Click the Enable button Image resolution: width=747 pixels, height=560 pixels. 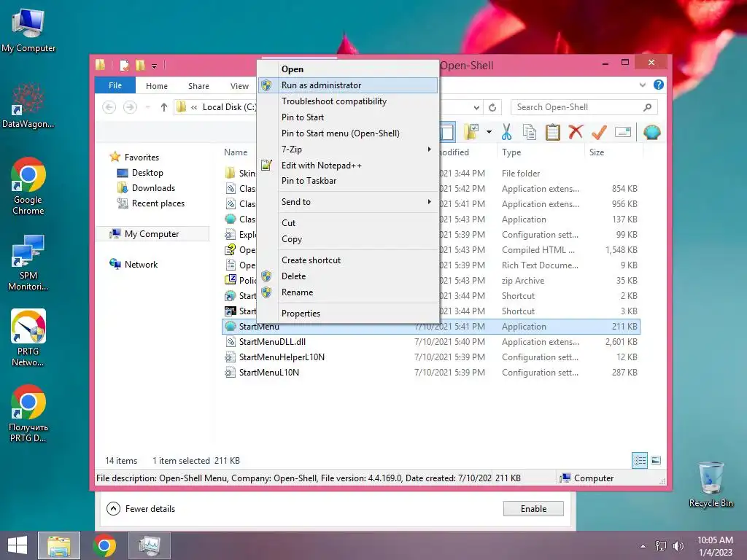533,508
